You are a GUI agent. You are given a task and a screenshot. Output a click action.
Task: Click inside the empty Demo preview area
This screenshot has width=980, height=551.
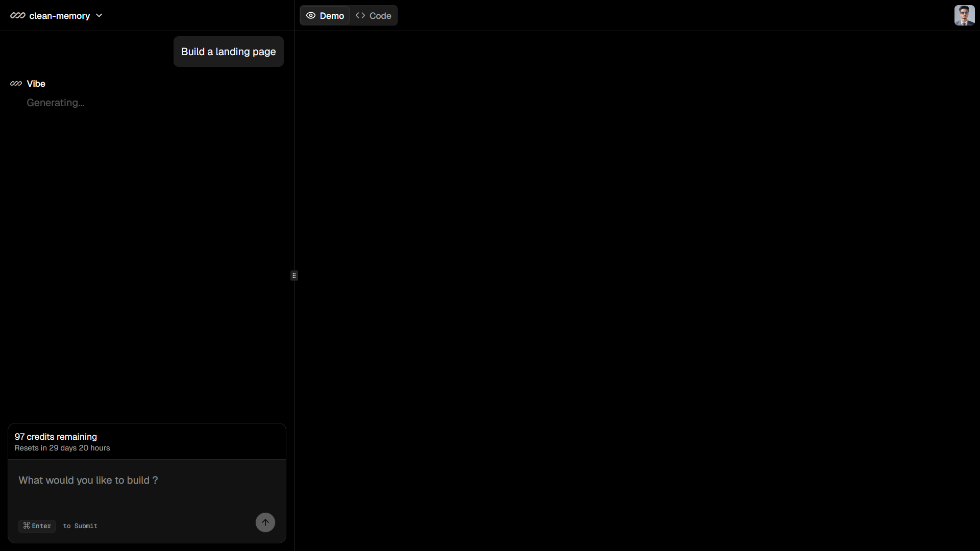(636, 291)
